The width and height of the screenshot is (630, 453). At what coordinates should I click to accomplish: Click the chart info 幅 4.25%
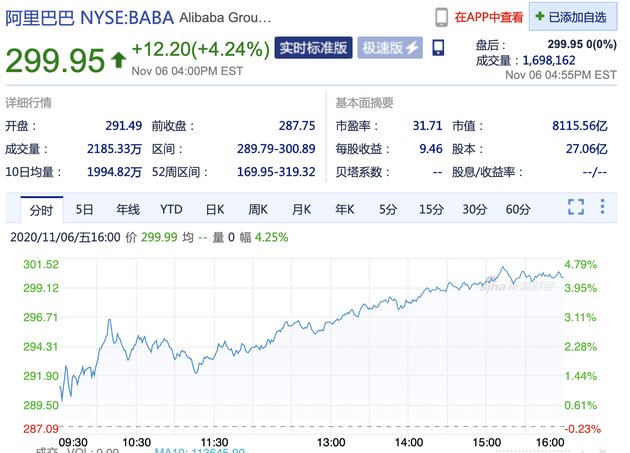264,237
